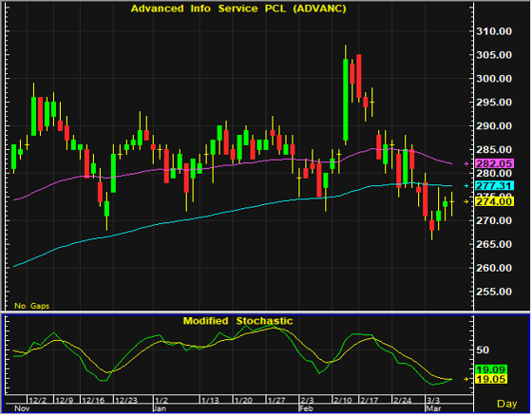Viewport: 532px width, 415px height.
Task: Click the green 19.09 stochastic value label
Action: click(x=491, y=369)
